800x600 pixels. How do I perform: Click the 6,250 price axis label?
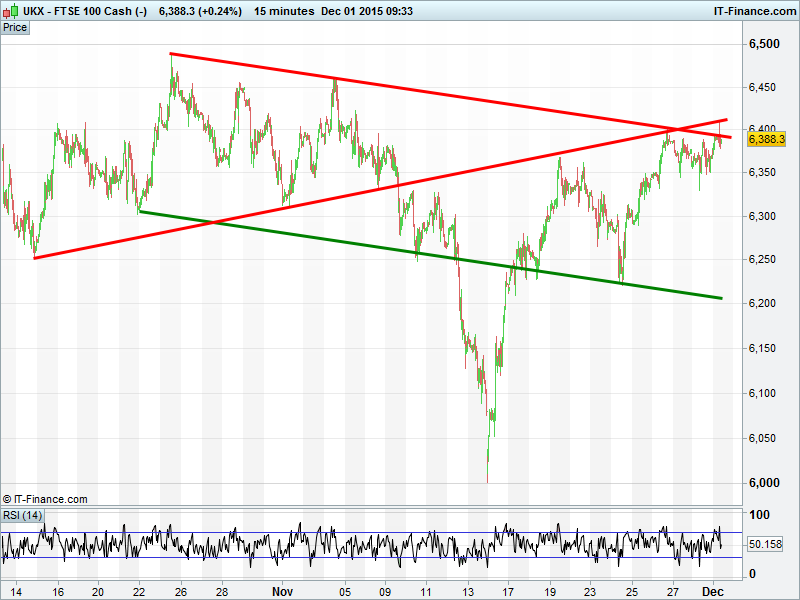coord(765,260)
